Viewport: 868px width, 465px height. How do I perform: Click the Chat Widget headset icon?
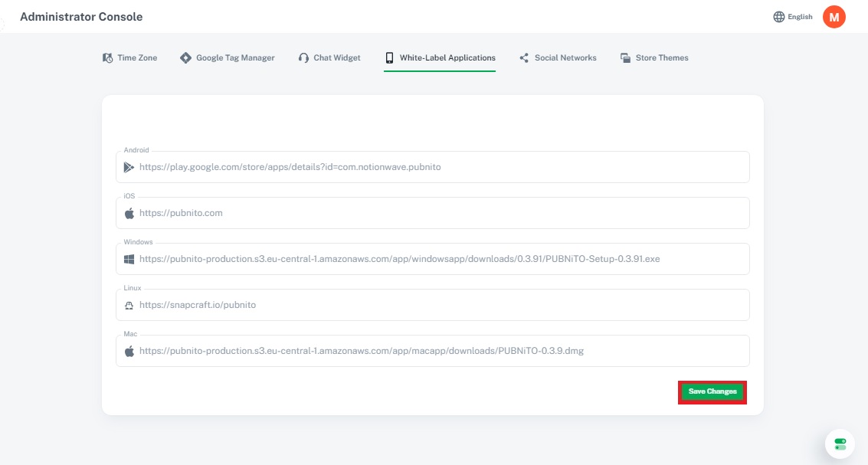coord(303,58)
